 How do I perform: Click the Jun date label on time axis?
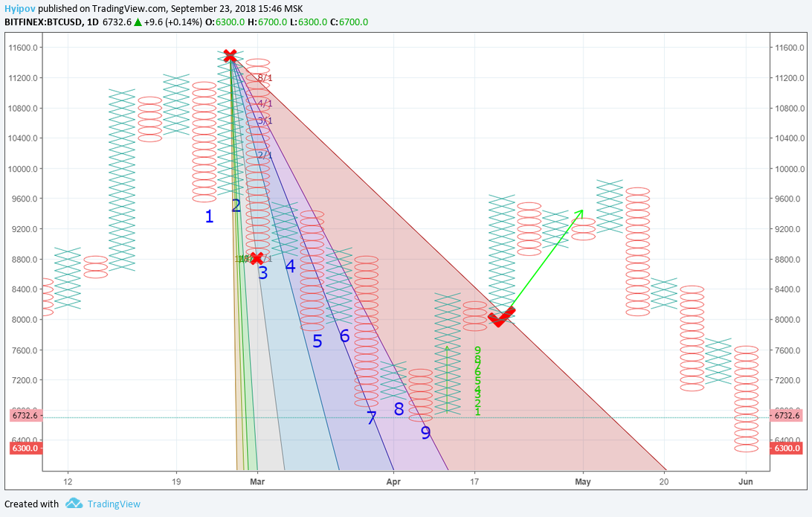(x=745, y=482)
